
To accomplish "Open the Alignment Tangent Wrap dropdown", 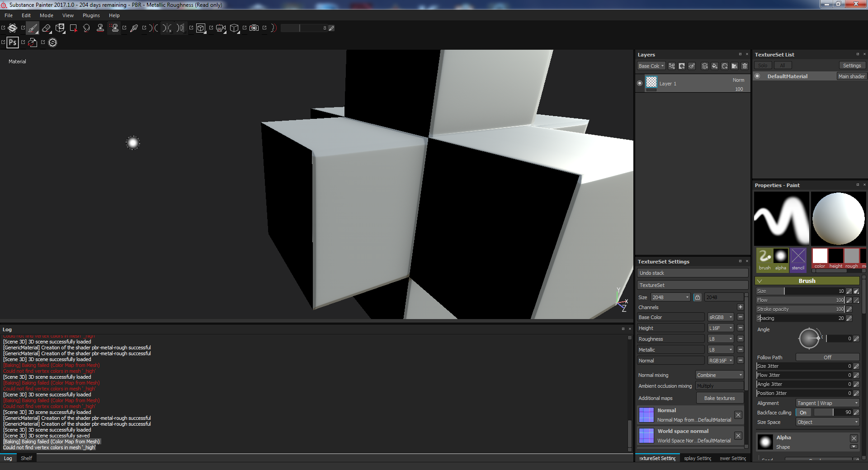I will pos(827,403).
